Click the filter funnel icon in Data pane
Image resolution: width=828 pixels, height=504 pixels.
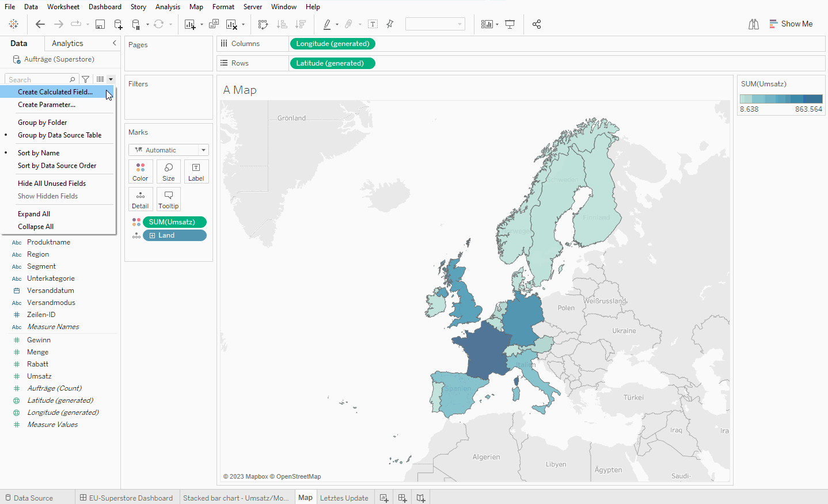[x=85, y=79]
